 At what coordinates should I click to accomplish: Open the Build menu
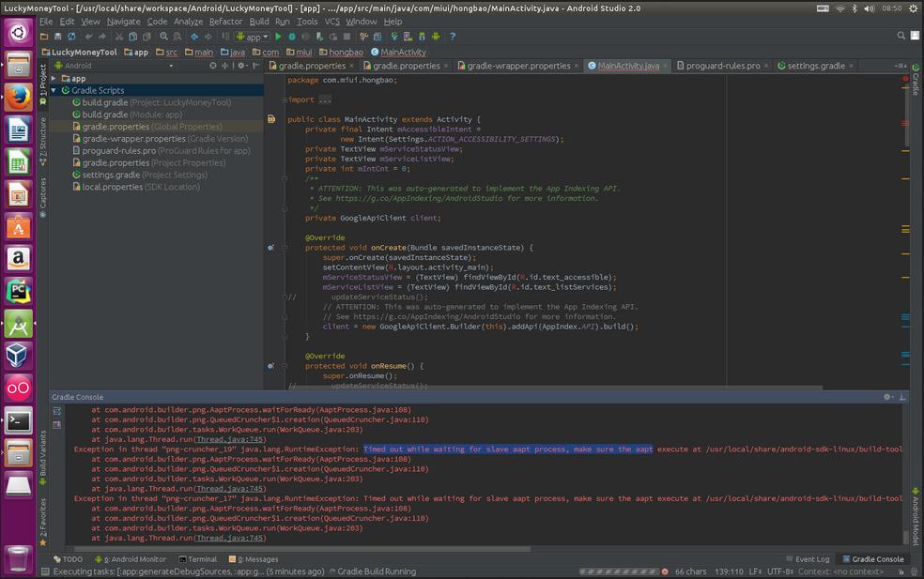pyautogui.click(x=258, y=22)
